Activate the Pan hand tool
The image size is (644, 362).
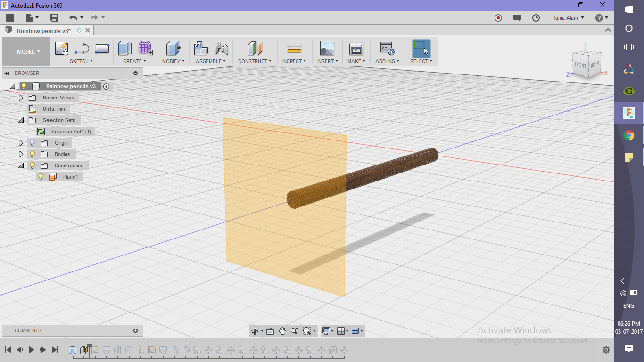(282, 331)
